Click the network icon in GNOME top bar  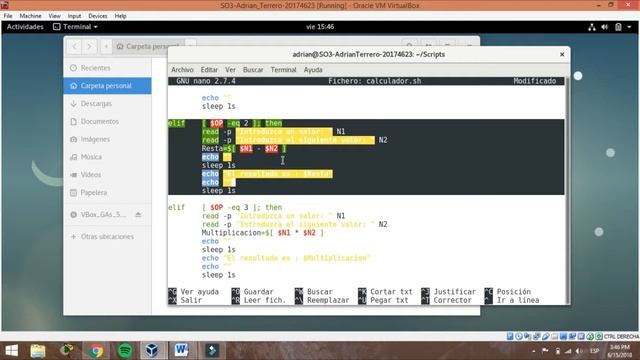click(x=592, y=27)
